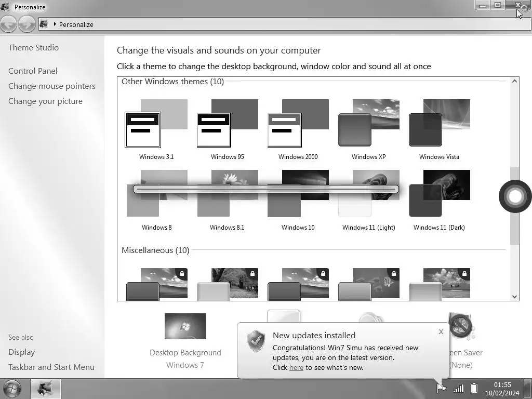Viewport: 532px width, 399px height.
Task: Minimize the Personalize window
Action: coord(483,5)
